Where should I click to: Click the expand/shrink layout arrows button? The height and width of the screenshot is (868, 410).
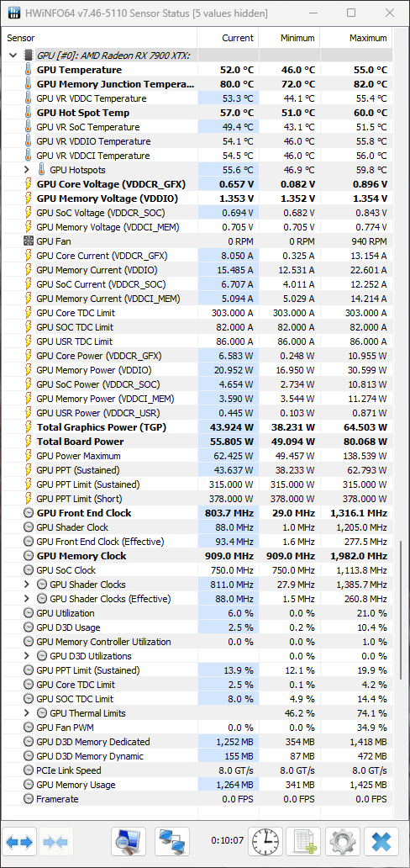click(x=20, y=841)
